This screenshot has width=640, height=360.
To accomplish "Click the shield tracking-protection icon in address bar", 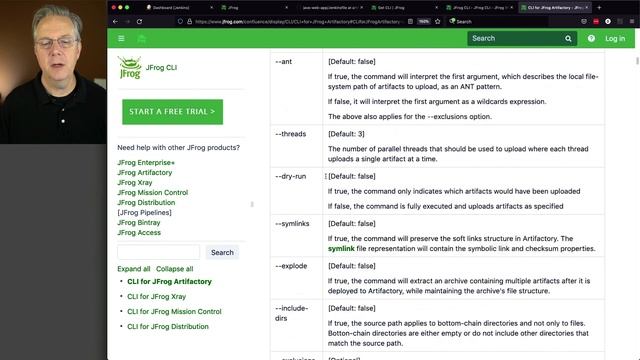I will (180, 21).
